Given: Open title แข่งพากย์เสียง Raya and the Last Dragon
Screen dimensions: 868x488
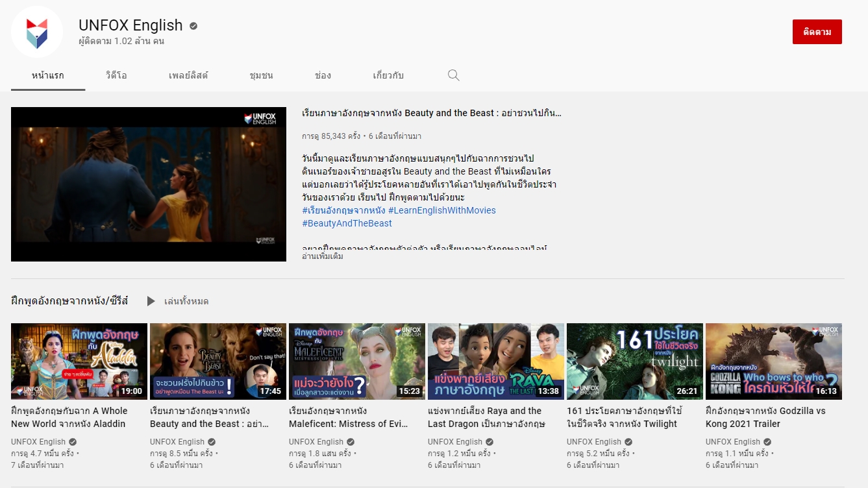Looking at the screenshot, I should pos(486,417).
